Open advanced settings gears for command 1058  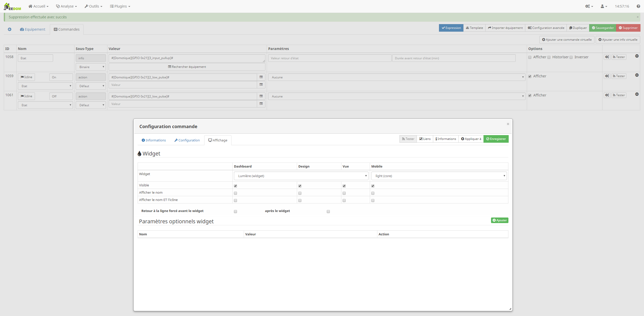607,57
